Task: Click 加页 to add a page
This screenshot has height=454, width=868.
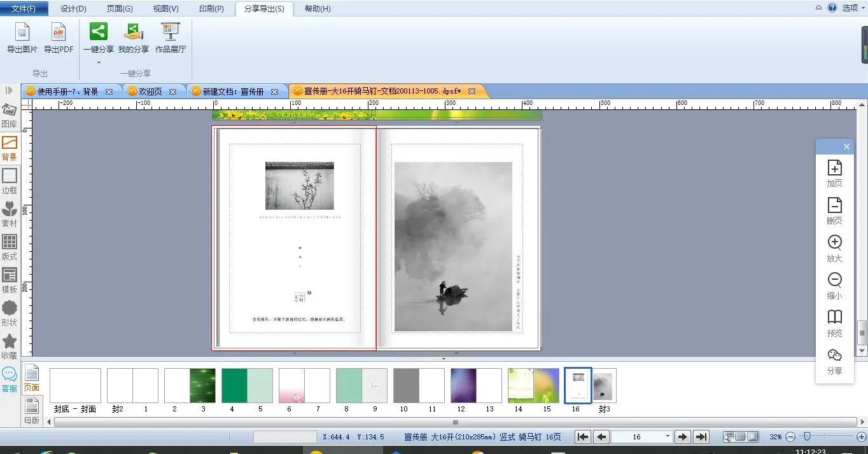Action: click(x=834, y=174)
